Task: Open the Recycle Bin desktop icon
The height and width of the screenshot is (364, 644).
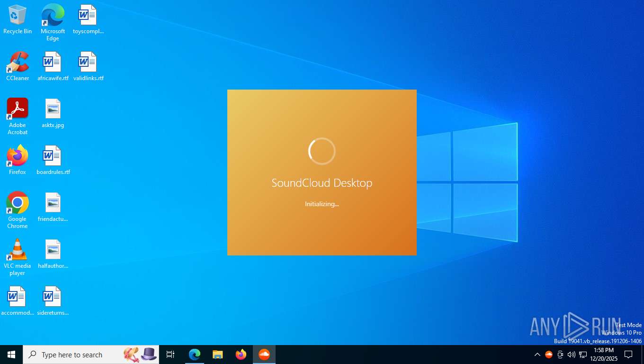Action: coord(18,19)
